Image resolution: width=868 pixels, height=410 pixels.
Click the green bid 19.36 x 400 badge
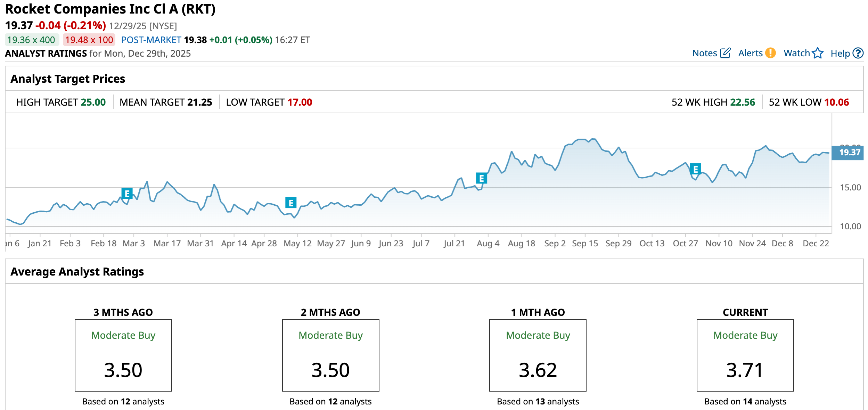[x=31, y=40]
